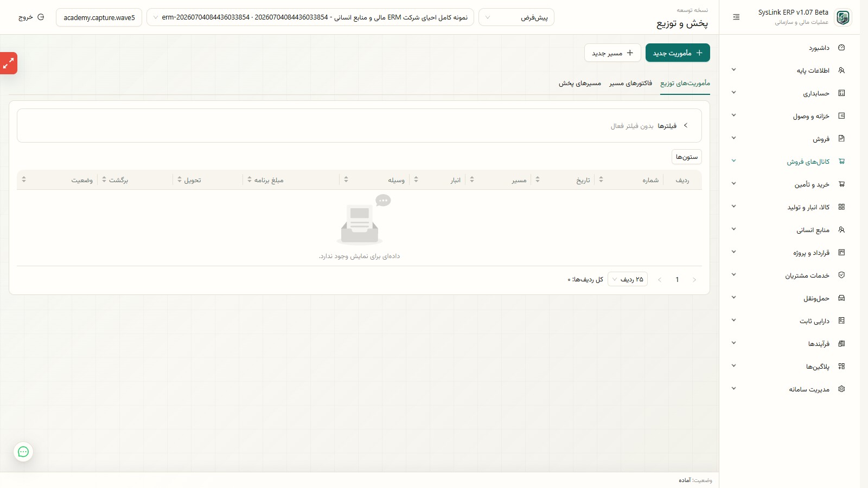Click the پلاگین‌ها plugin icon
This screenshot has width=868, height=488.
(x=841, y=367)
